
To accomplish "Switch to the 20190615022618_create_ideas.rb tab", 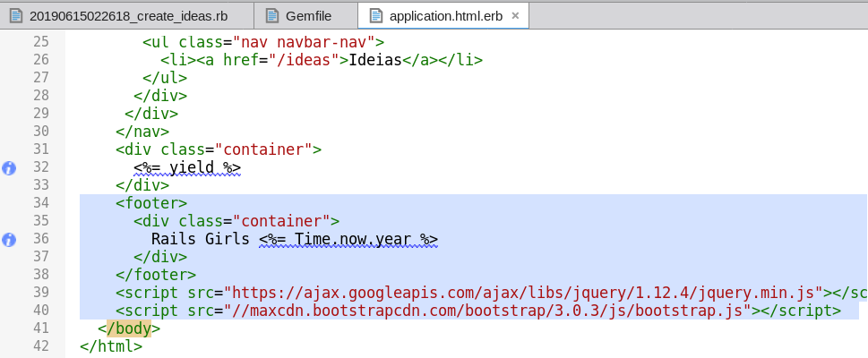I will tap(127, 15).
